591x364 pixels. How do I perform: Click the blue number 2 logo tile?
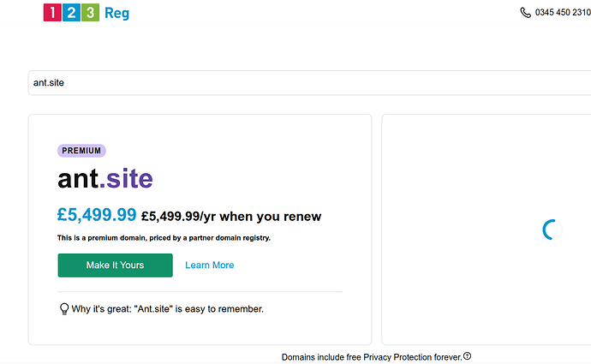coord(71,13)
